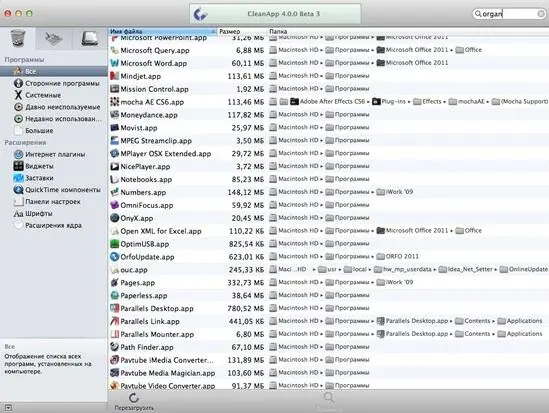Sort by 'Папка' column header
This screenshot has width=549, height=413.
click(x=408, y=32)
